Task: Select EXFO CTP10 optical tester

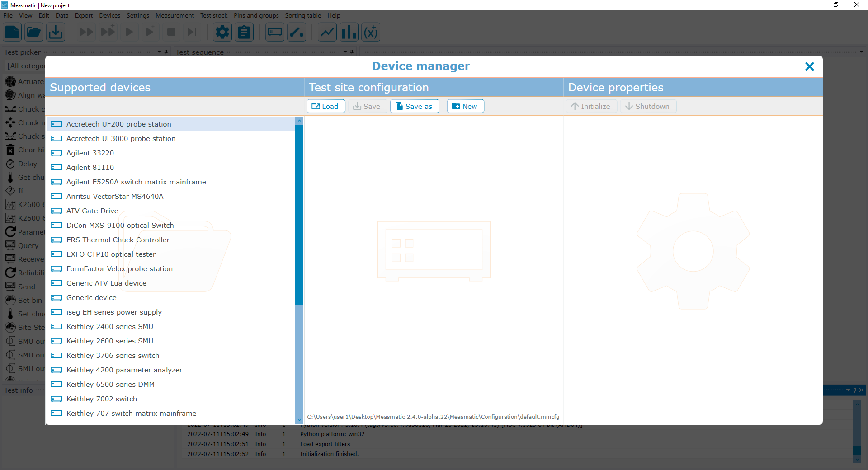Action: coord(170,254)
